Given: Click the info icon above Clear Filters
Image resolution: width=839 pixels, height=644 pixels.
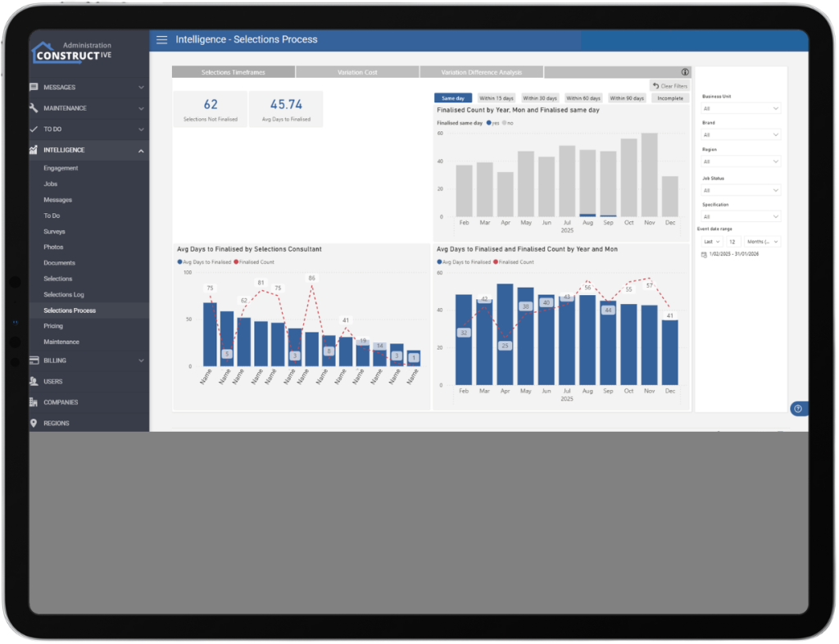Looking at the screenshot, I should pyautogui.click(x=684, y=72).
